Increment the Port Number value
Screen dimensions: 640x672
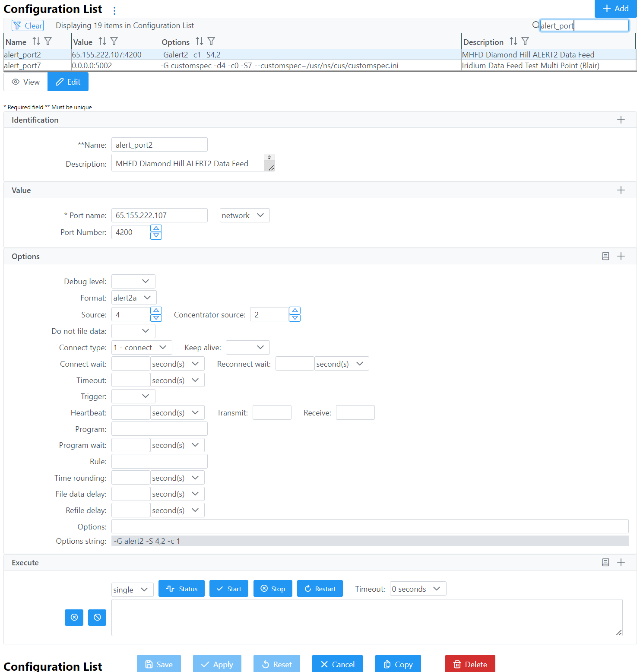(156, 228)
